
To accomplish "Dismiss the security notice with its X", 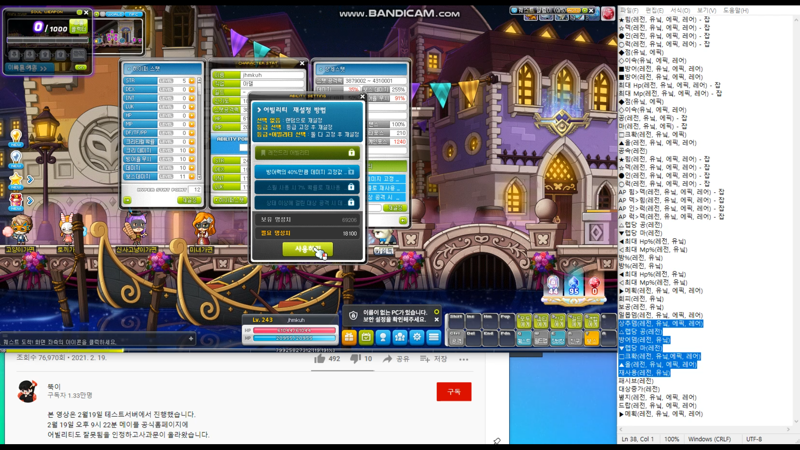I will pos(436,320).
